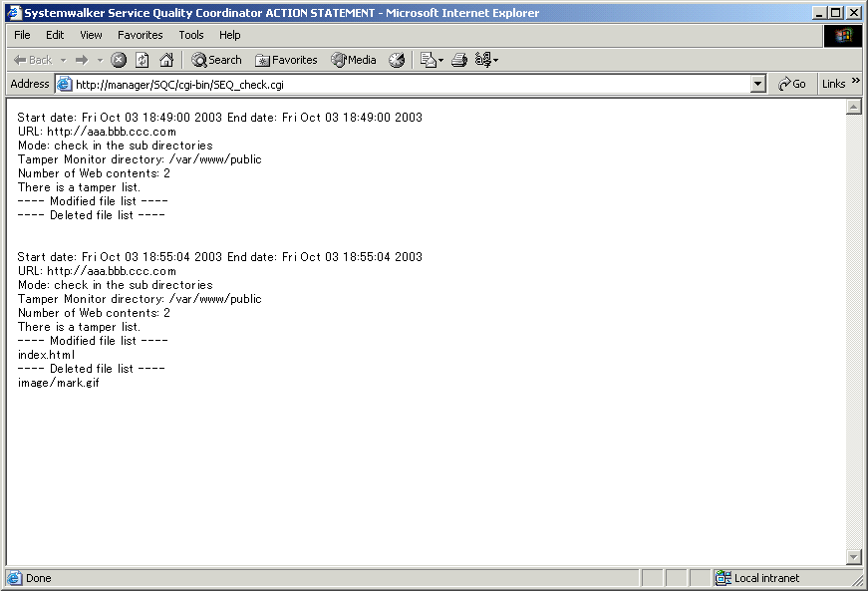This screenshot has width=868, height=591.
Task: Open the Media pane
Action: coord(354,60)
